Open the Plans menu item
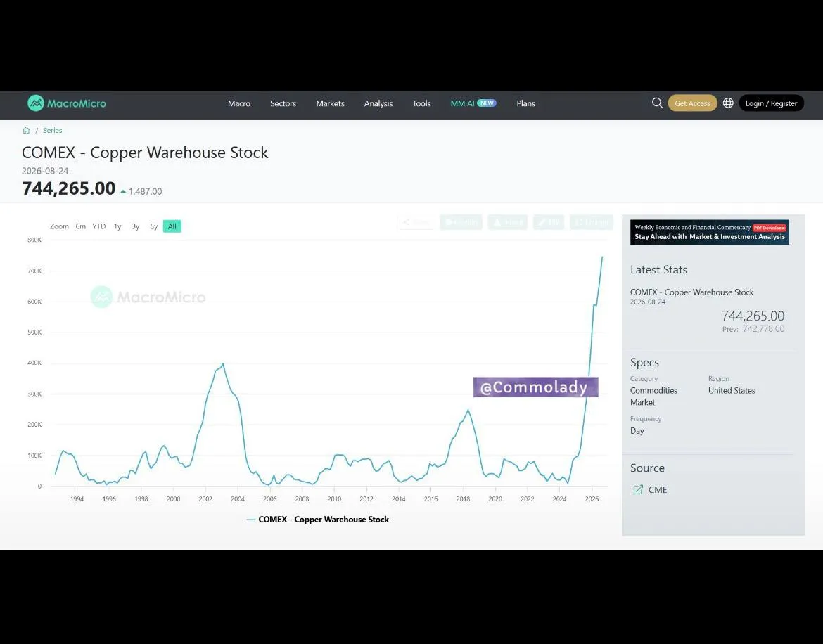Image resolution: width=823 pixels, height=644 pixels. [x=525, y=103]
